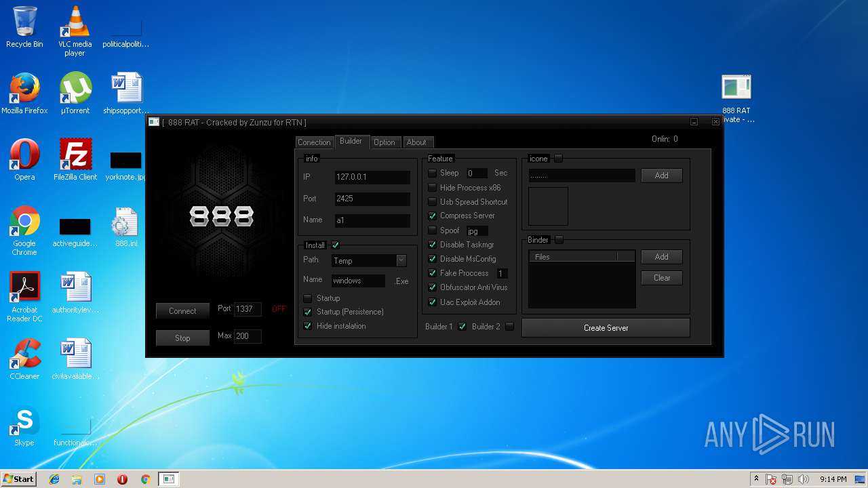
Task: Switch to the Conection tab
Action: [x=314, y=142]
